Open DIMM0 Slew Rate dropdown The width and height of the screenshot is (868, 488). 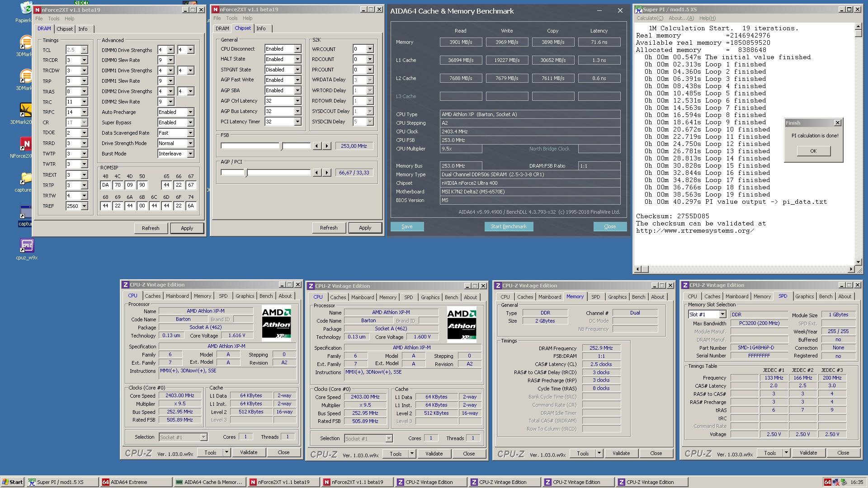[x=170, y=60]
